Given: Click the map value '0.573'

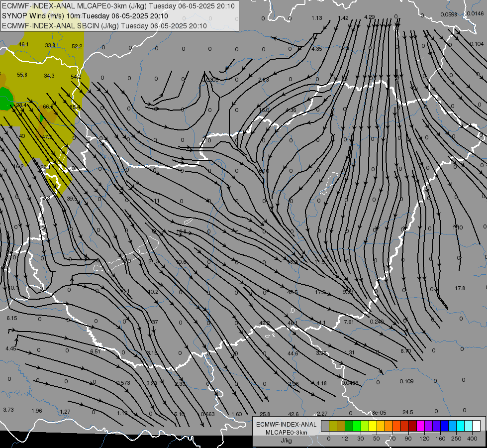Looking at the screenshot, I should [123, 383].
